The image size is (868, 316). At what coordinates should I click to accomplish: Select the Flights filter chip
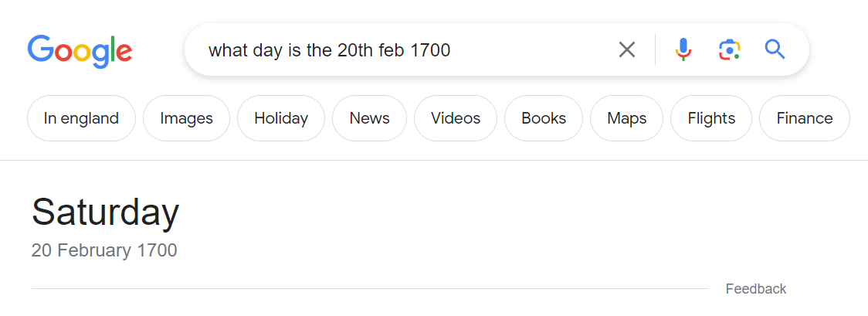711,118
